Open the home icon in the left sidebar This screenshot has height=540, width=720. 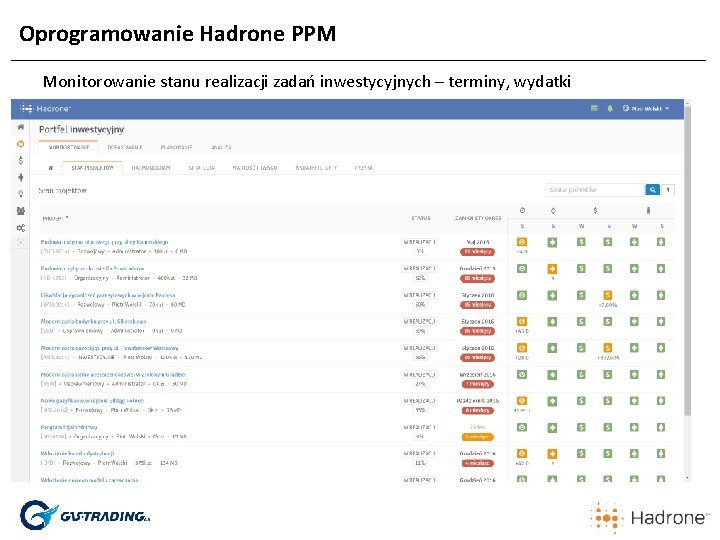pos(21,127)
